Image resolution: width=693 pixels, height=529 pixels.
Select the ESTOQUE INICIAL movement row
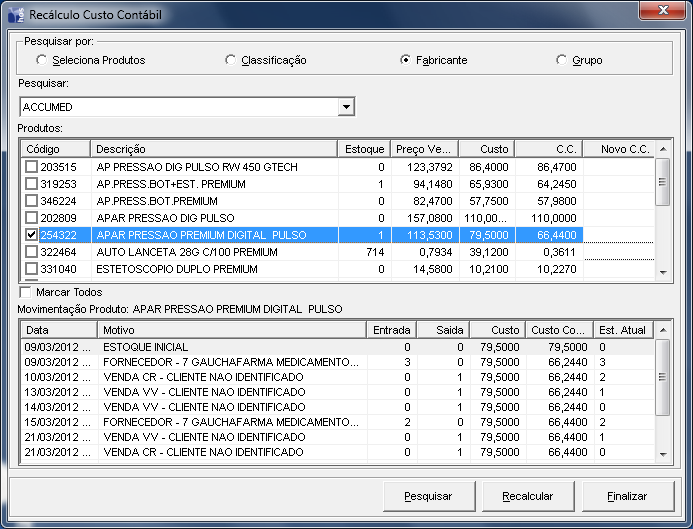(338, 347)
